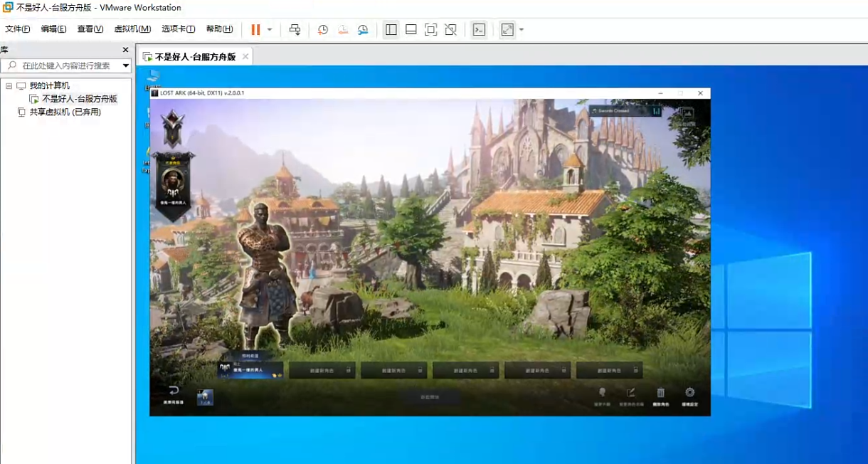Click the background image settings icon in Lost Ark
Screen dimensions: 868x464
686,112
